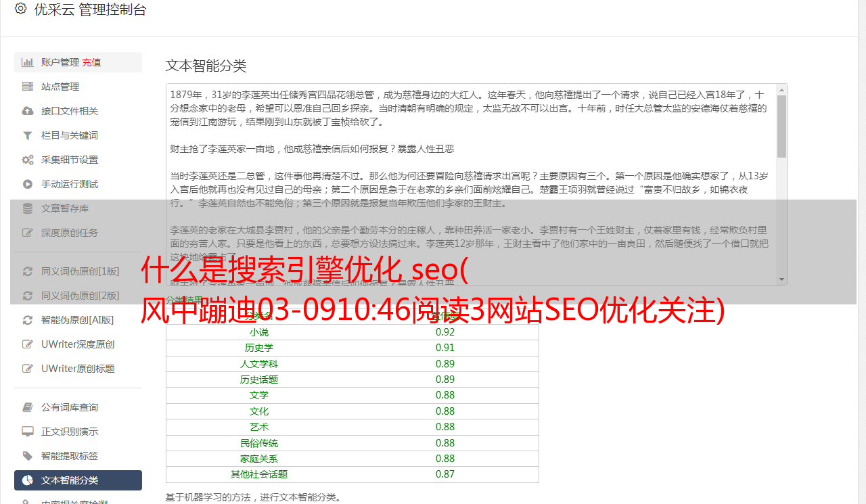Click the cloud upload icon for 接口文件相关
The width and height of the screenshot is (866, 504).
pyautogui.click(x=28, y=111)
